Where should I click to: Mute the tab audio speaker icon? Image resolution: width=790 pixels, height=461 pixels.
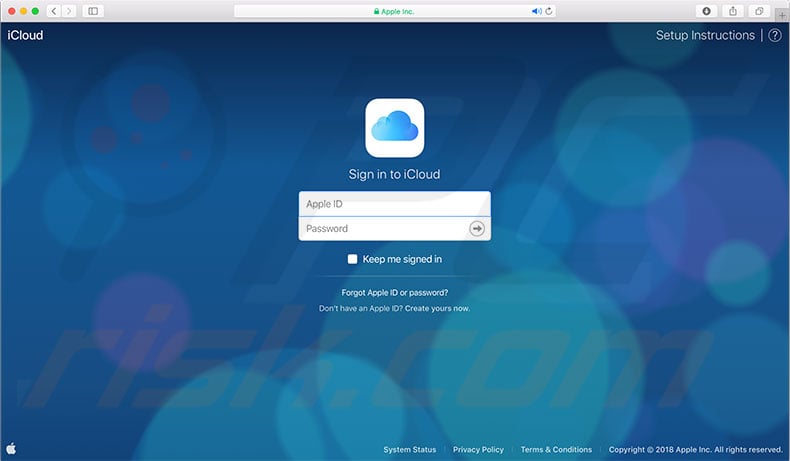pyautogui.click(x=537, y=11)
